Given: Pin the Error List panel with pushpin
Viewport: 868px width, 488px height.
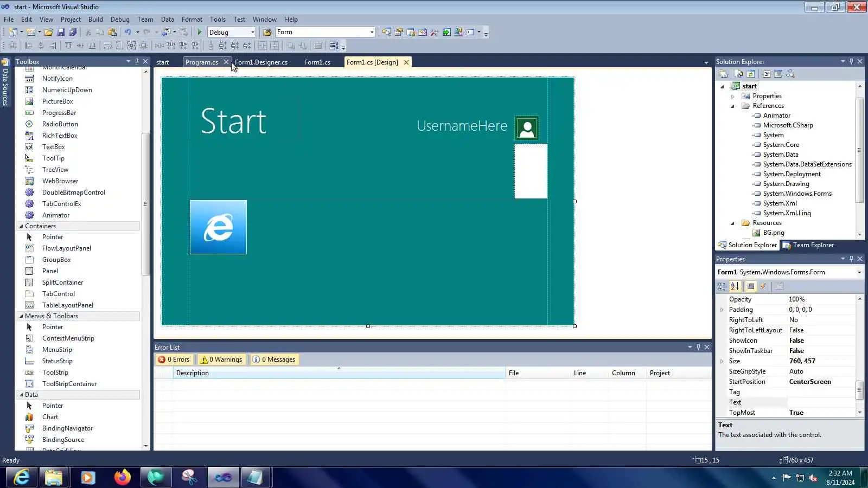Looking at the screenshot, I should [698, 347].
